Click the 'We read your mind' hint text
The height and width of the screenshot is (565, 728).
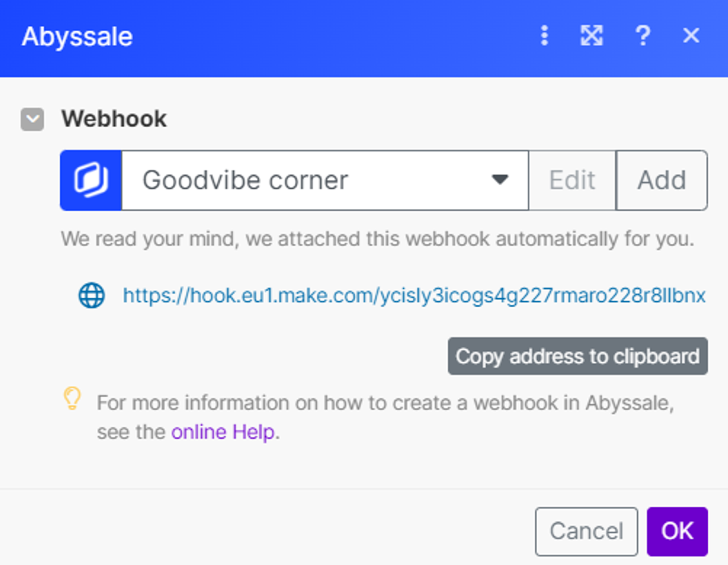(x=377, y=239)
